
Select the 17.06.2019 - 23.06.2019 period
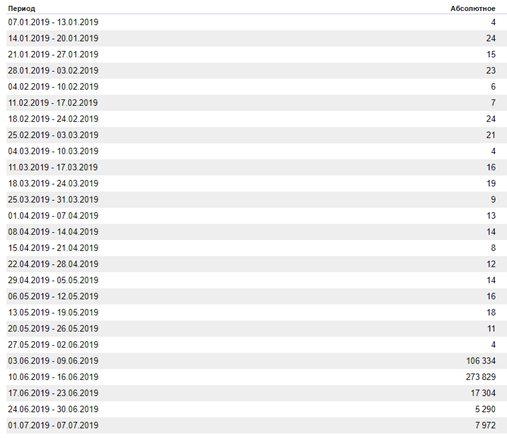coord(53,393)
